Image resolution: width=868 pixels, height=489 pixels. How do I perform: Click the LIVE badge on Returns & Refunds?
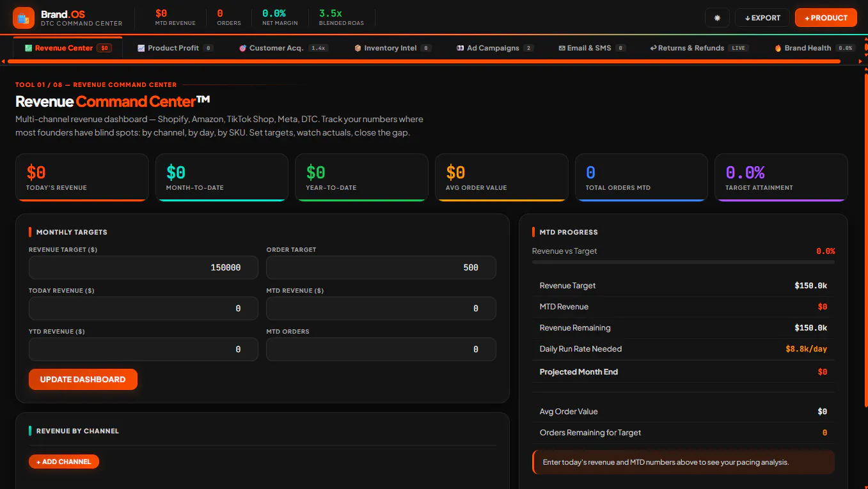click(x=739, y=48)
